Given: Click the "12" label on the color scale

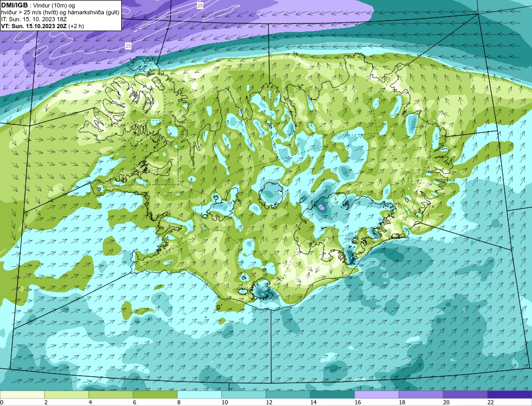Looking at the screenshot, I should point(269,402).
